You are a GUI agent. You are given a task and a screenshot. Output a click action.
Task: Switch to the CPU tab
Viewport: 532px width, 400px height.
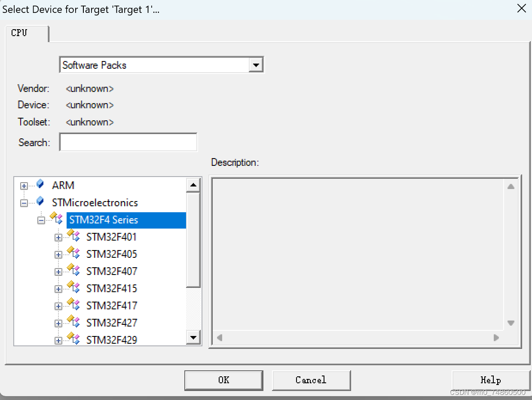tap(27, 33)
